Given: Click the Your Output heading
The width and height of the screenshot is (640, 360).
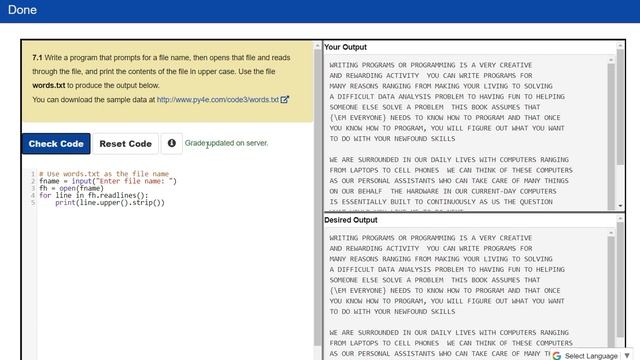Looking at the screenshot, I should pos(345,47).
